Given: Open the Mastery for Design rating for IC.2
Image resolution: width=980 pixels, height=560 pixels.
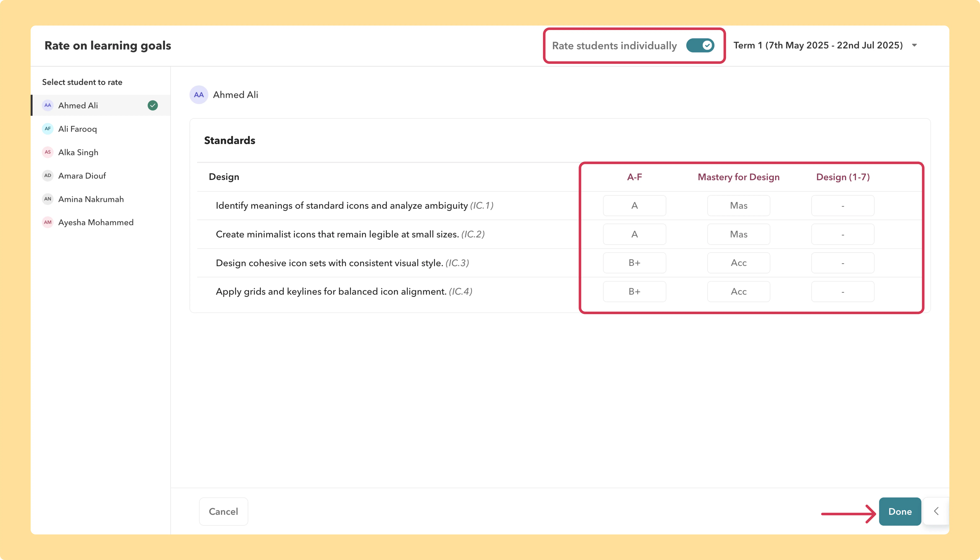Looking at the screenshot, I should pyautogui.click(x=739, y=234).
